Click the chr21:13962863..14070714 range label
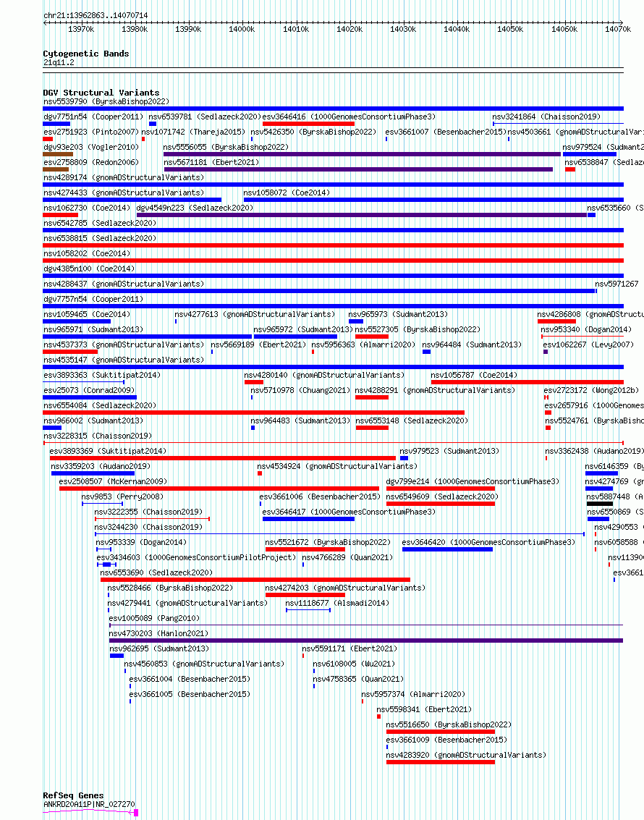This screenshot has width=644, height=820. 96,15
